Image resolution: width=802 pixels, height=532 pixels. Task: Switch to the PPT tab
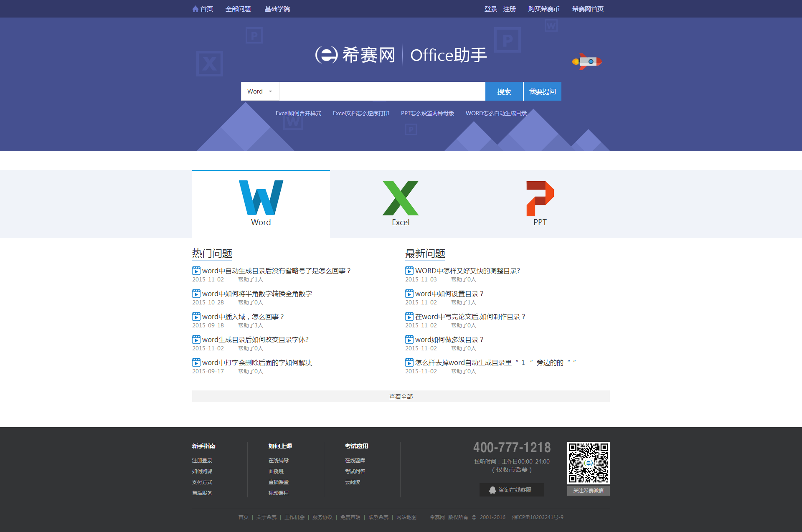coord(540,204)
